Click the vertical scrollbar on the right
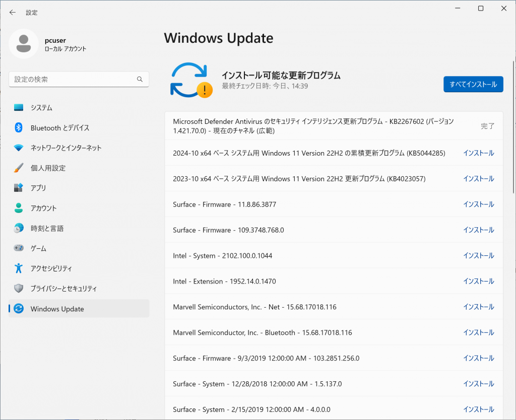 pos(513,127)
